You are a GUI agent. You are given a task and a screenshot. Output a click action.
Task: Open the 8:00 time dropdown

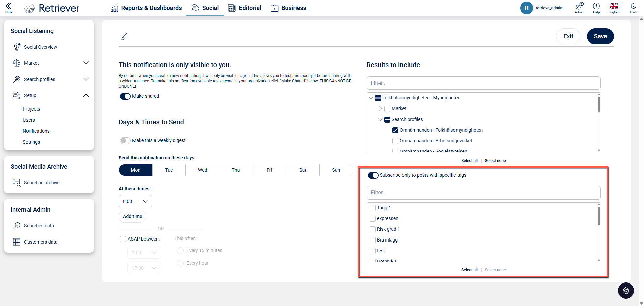tap(135, 201)
